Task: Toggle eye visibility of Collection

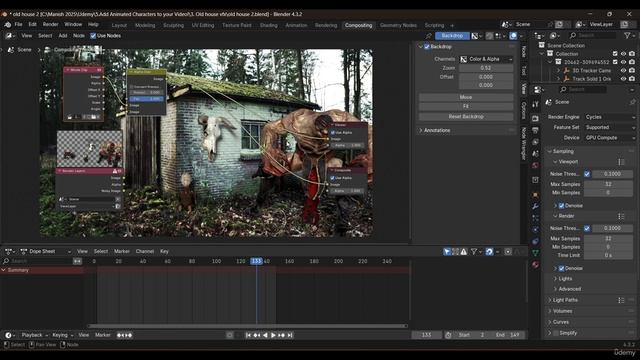Action: [x=623, y=54]
